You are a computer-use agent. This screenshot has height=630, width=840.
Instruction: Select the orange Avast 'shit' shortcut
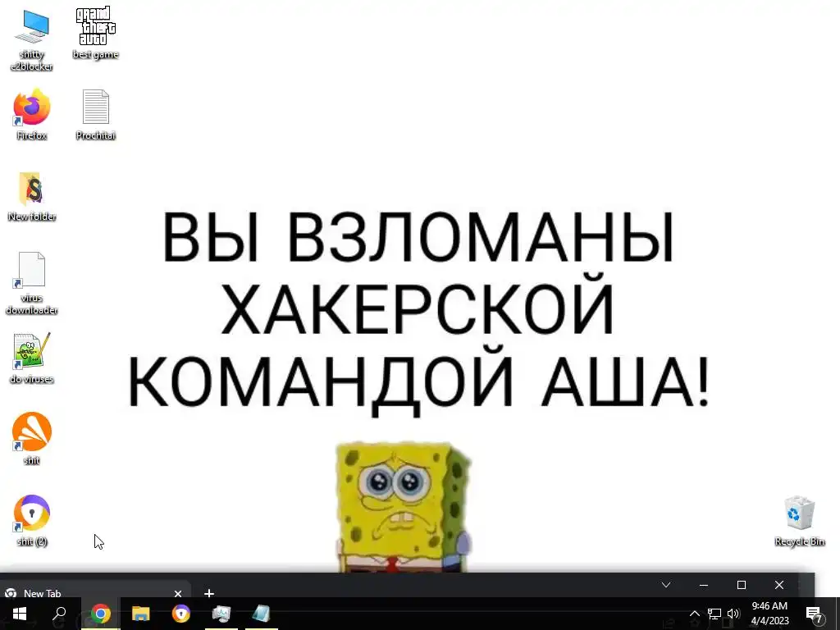(x=32, y=438)
